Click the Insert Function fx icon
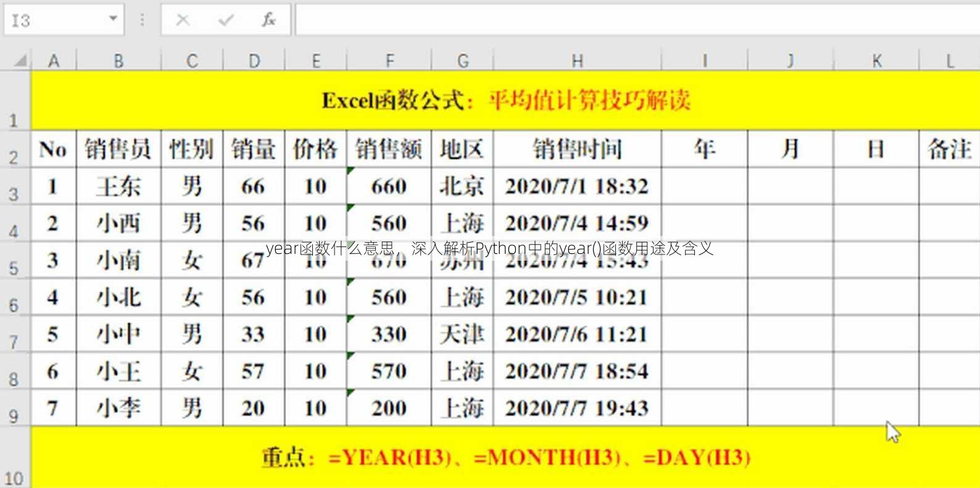The image size is (980, 488). point(268,20)
